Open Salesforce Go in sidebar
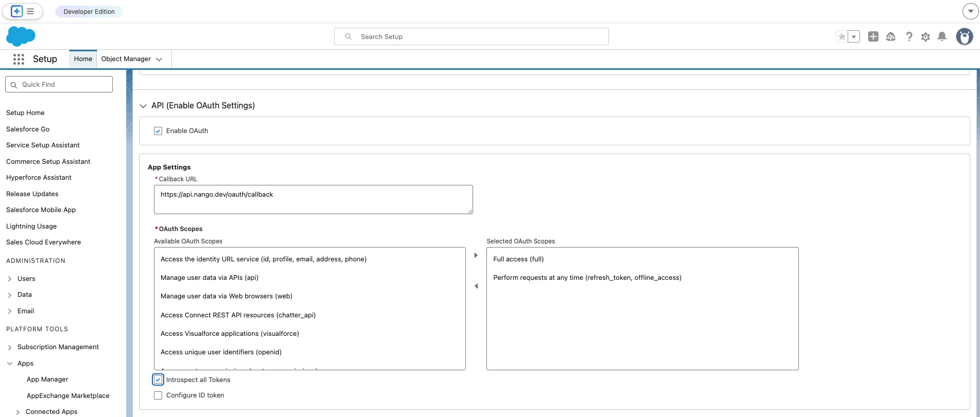The width and height of the screenshot is (980, 417). [28, 129]
